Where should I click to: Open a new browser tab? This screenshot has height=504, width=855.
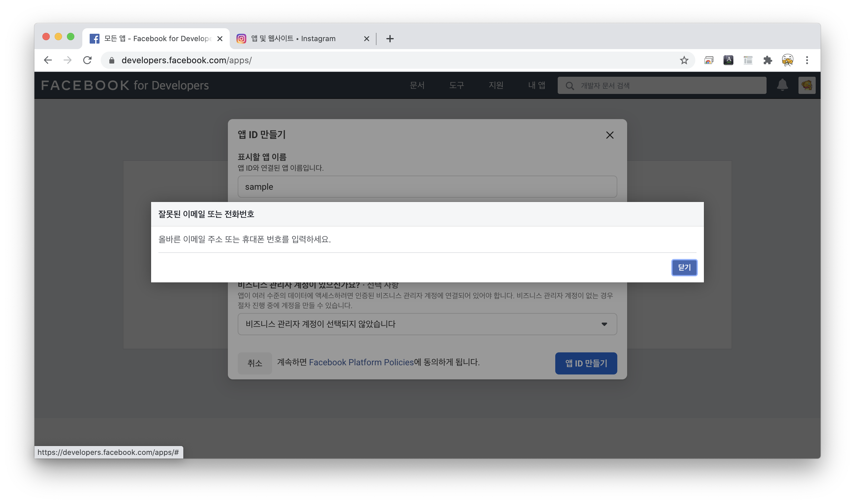click(x=390, y=39)
